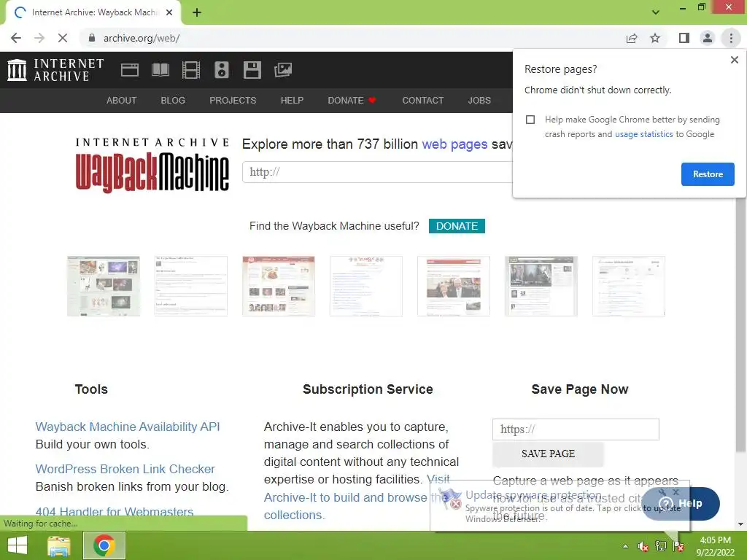Close the Restore pages popup
Viewport: 747px width, 560px height.
[x=734, y=60]
